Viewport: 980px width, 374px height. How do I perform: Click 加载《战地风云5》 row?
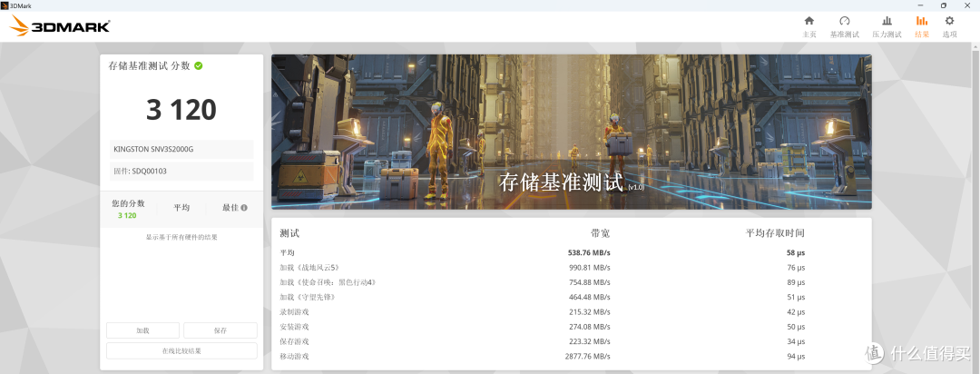572,268
